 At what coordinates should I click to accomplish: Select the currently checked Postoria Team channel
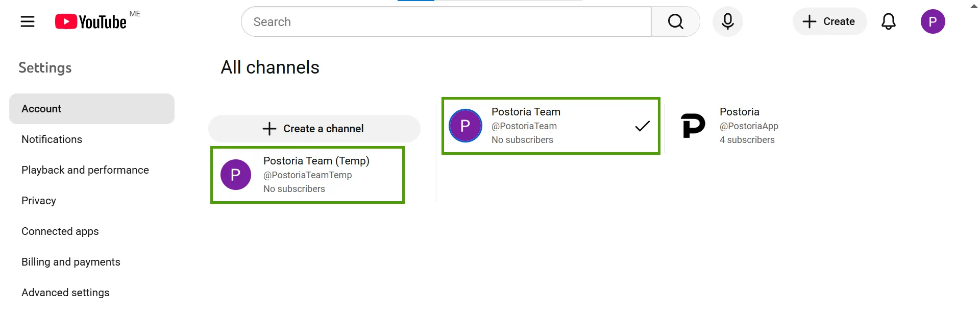coord(551,126)
